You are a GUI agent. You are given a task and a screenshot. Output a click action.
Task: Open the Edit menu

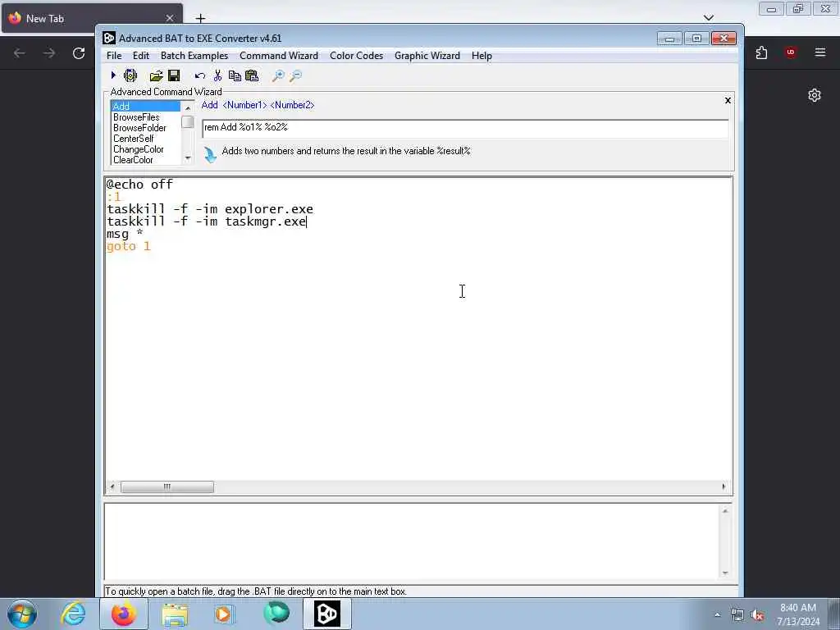(x=141, y=56)
